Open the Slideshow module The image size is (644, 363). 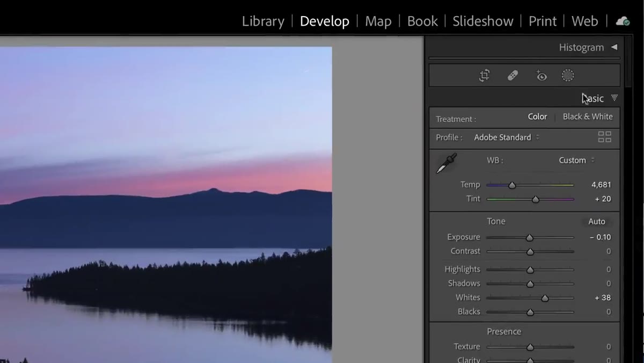[483, 21]
